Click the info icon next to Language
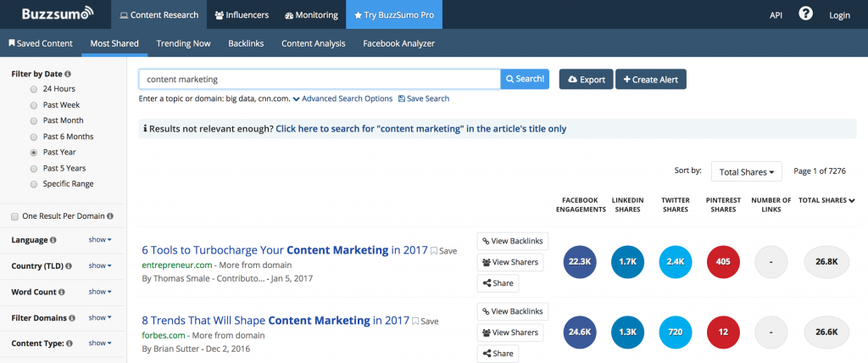 tap(53, 240)
